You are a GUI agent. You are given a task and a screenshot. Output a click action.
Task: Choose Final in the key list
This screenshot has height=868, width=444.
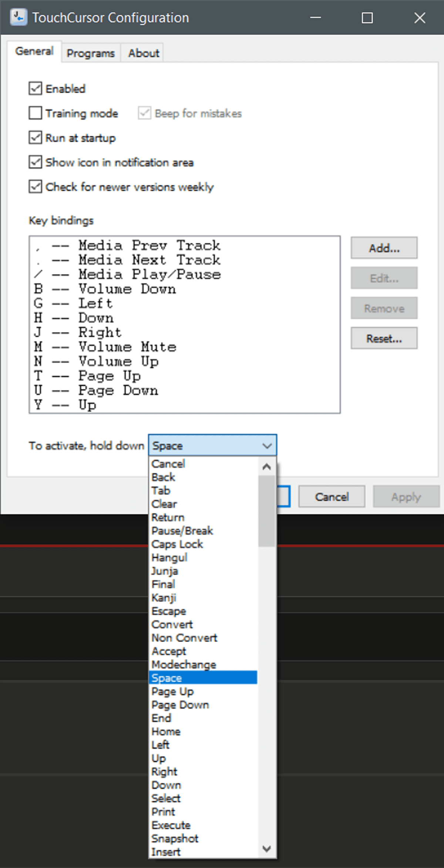203,584
